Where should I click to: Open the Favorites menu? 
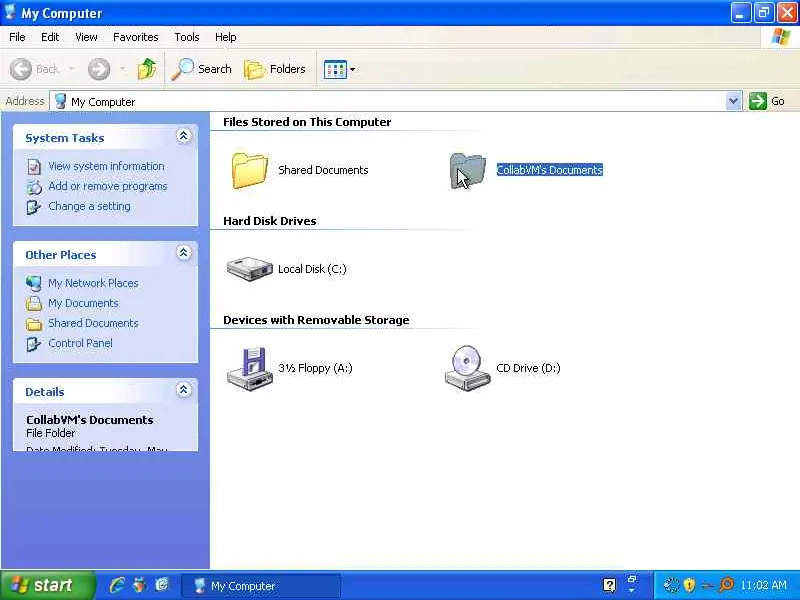click(x=136, y=37)
